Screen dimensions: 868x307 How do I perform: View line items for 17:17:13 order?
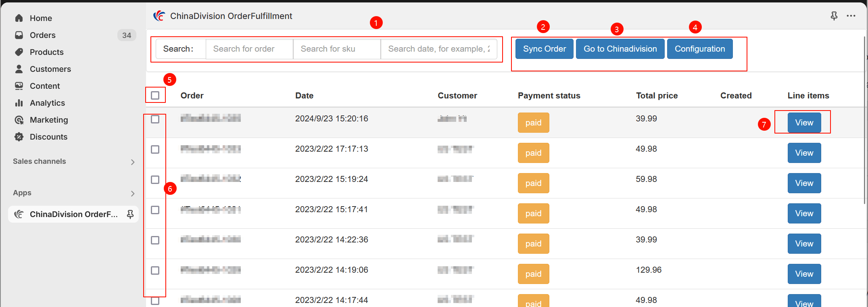[x=804, y=153]
